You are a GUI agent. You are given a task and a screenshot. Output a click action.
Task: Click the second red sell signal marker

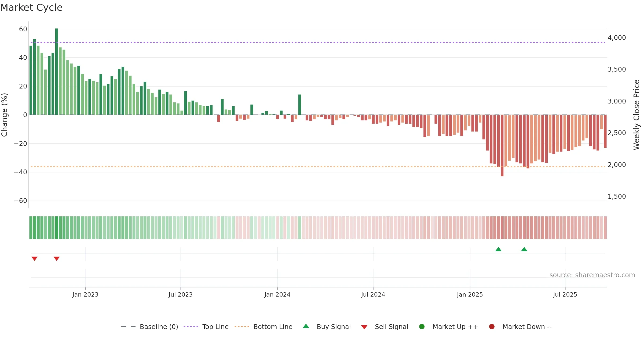[x=57, y=258]
